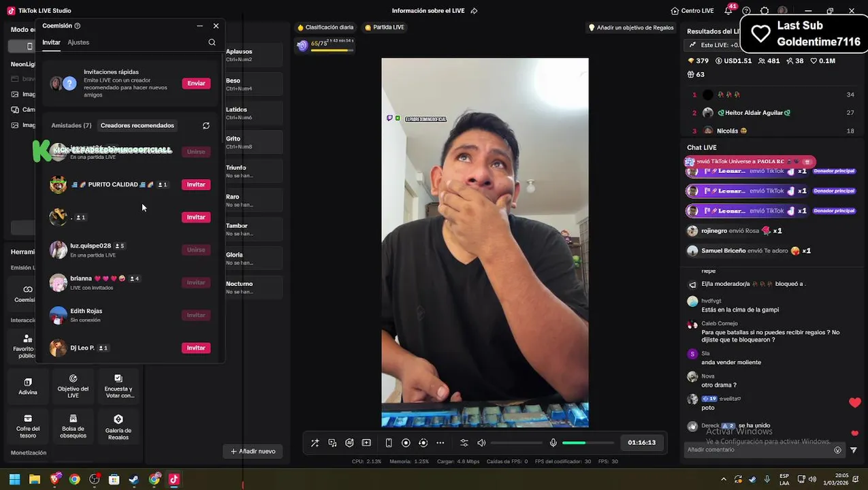Minimize the Coemisión panel
Image resolution: width=868 pixels, height=490 pixels.
(x=199, y=26)
